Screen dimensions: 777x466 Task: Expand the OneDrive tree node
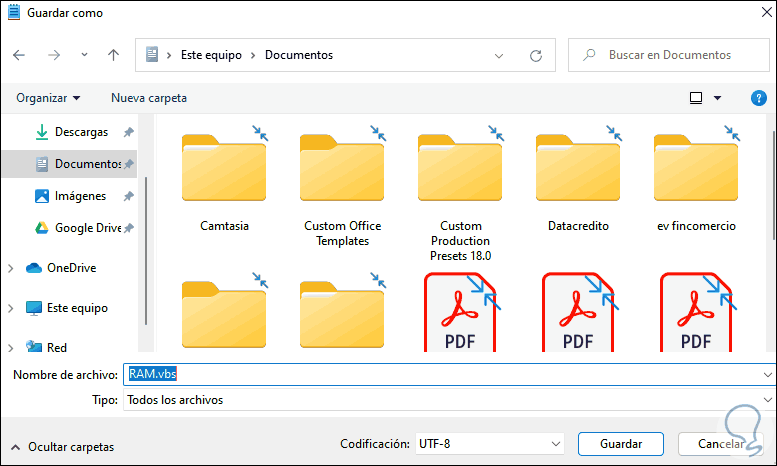point(11,268)
